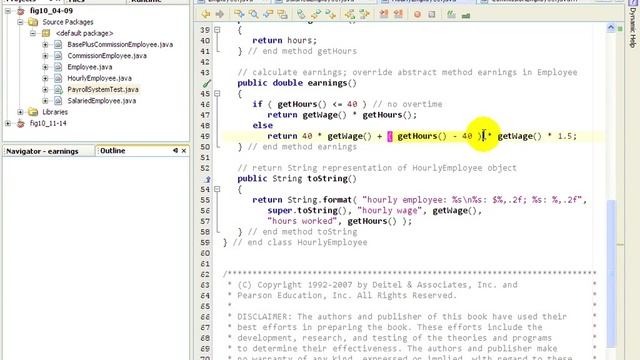This screenshot has width=640, height=360.
Task: Click the file icon of PayrollSystemTest.java
Action: (x=58, y=89)
